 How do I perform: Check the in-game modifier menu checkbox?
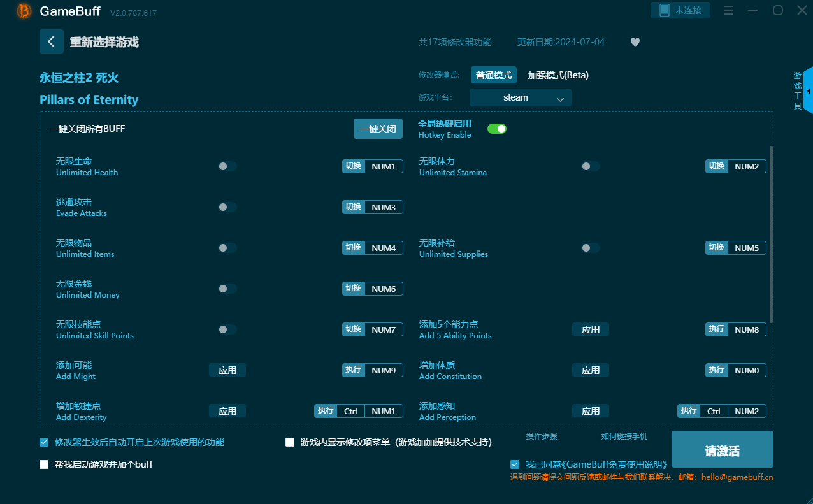pyautogui.click(x=290, y=442)
